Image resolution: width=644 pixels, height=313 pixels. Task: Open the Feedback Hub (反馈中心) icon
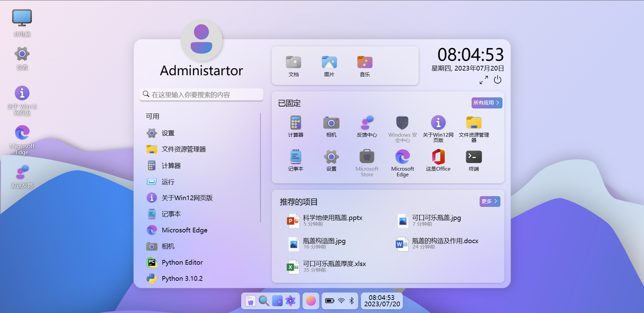[x=367, y=123]
